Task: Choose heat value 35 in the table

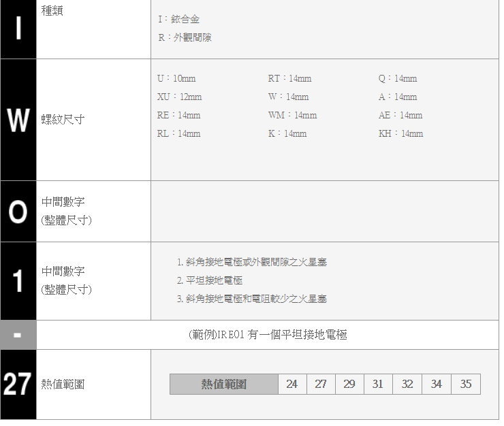Action: pos(466,384)
